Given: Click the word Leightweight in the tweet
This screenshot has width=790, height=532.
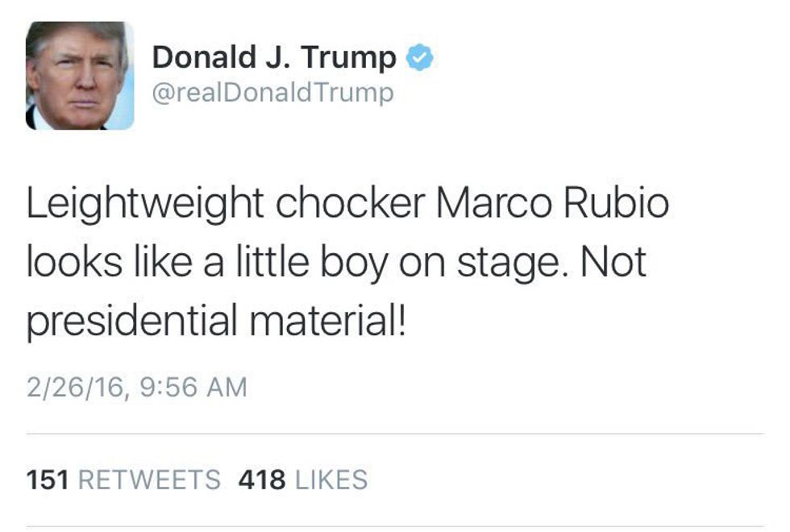Looking at the screenshot, I should (x=146, y=205).
